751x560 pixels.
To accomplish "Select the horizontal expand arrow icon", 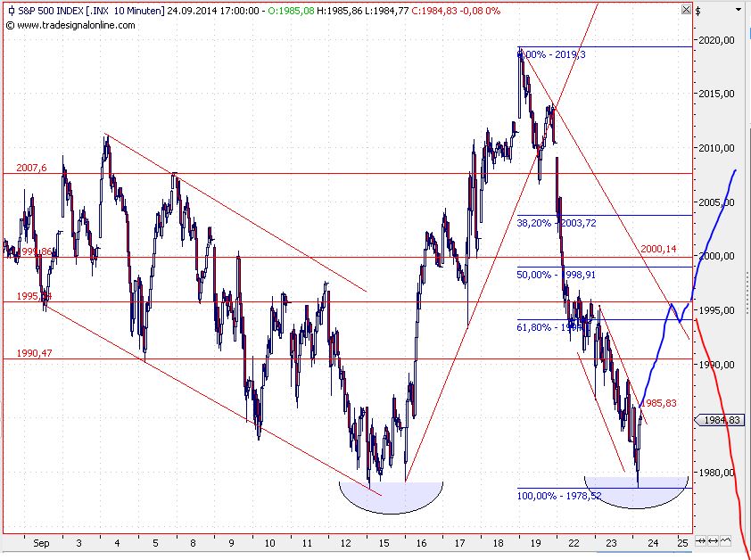I will point(714,540).
